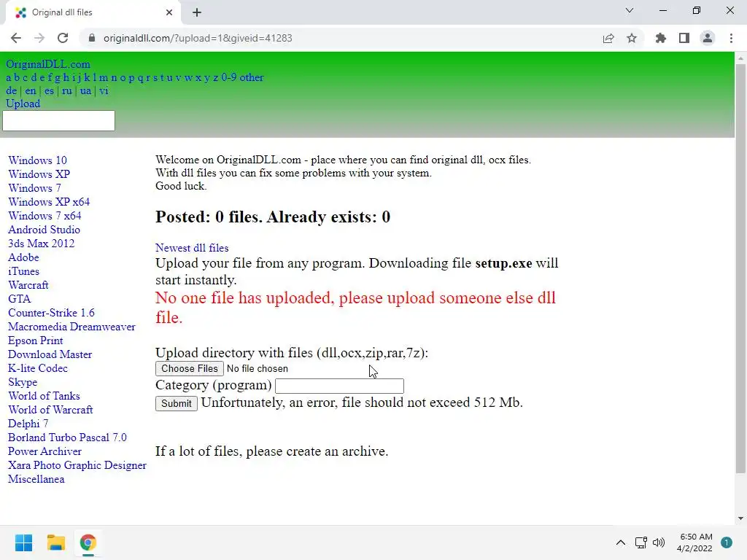Open the GTA category

click(19, 298)
